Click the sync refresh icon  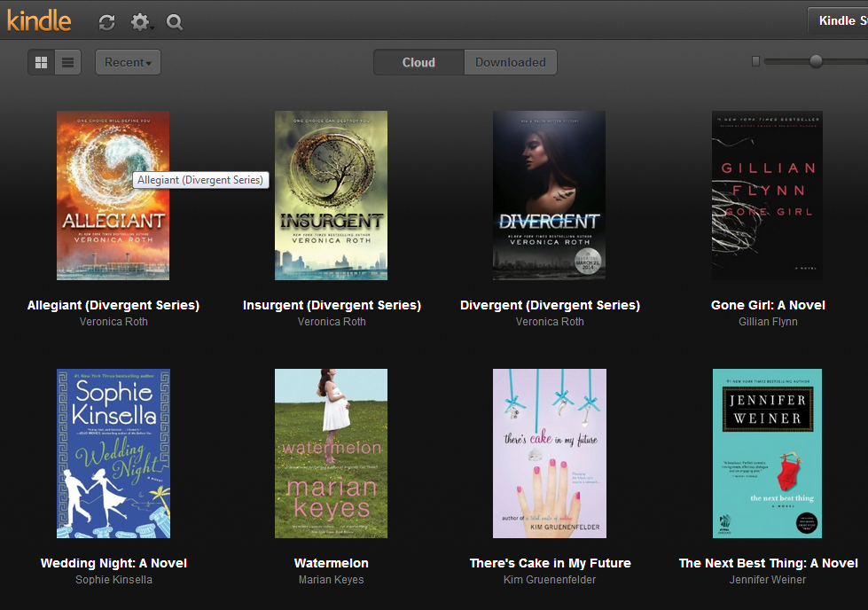click(x=106, y=22)
